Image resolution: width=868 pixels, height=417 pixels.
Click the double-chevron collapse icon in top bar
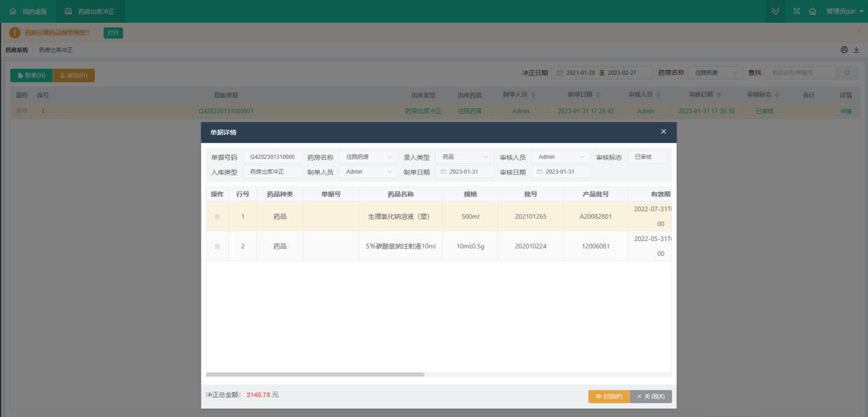[x=775, y=12]
